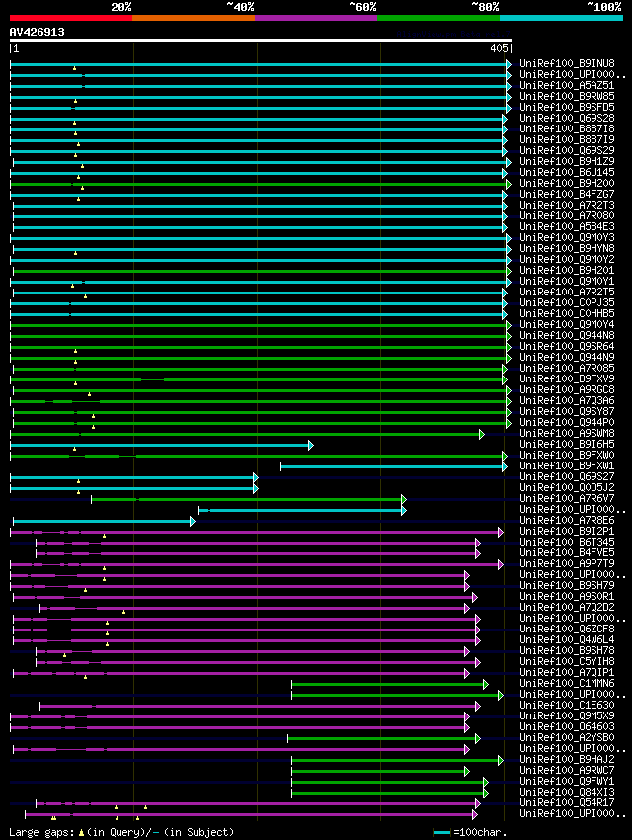Select the UniRef100_Q69S29 label
This screenshot has height=840, width=632.
567,150
